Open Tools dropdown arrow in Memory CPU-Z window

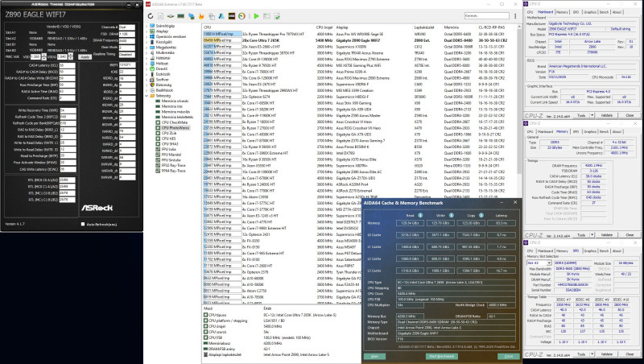click(592, 235)
